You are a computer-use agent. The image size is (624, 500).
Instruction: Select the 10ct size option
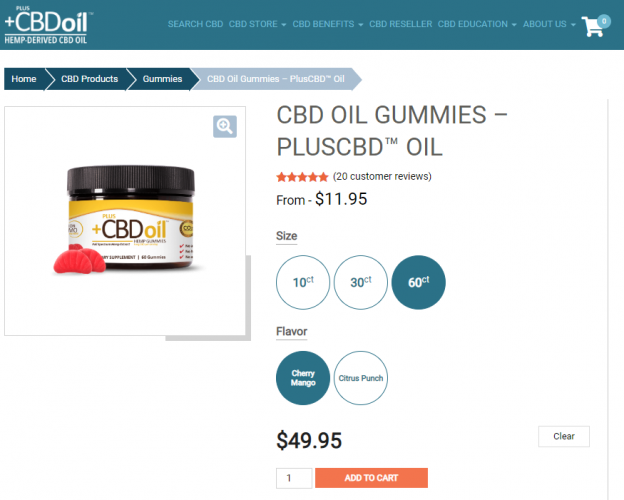tap(303, 282)
